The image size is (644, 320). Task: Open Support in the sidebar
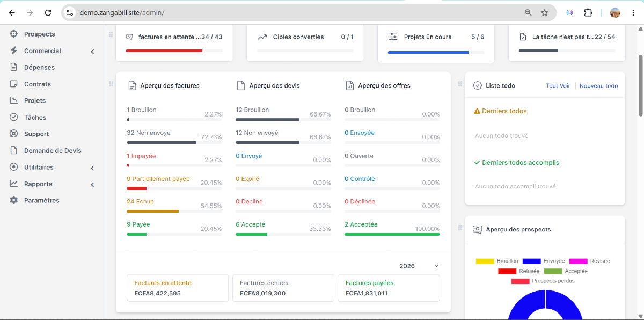point(36,134)
